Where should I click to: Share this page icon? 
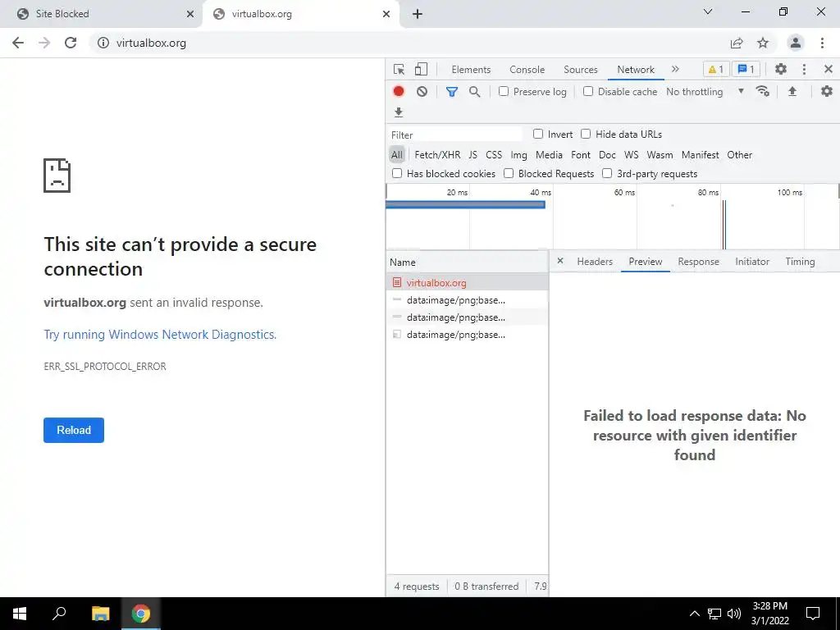point(737,43)
